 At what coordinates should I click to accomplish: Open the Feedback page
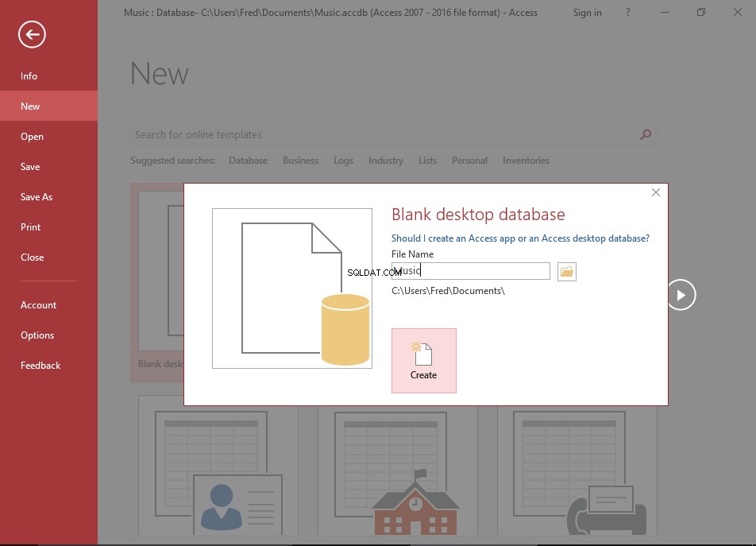pos(40,366)
